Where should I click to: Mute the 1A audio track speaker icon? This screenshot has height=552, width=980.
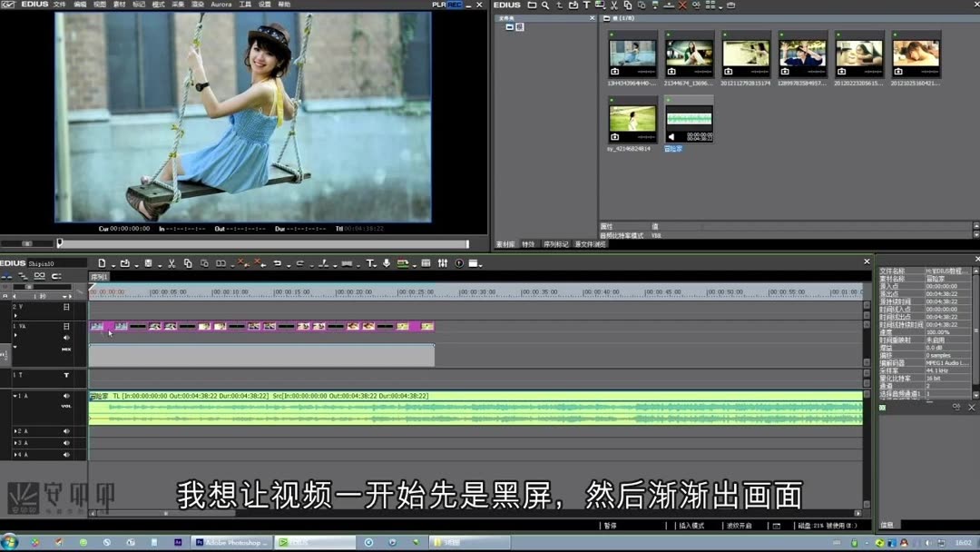coord(66,396)
